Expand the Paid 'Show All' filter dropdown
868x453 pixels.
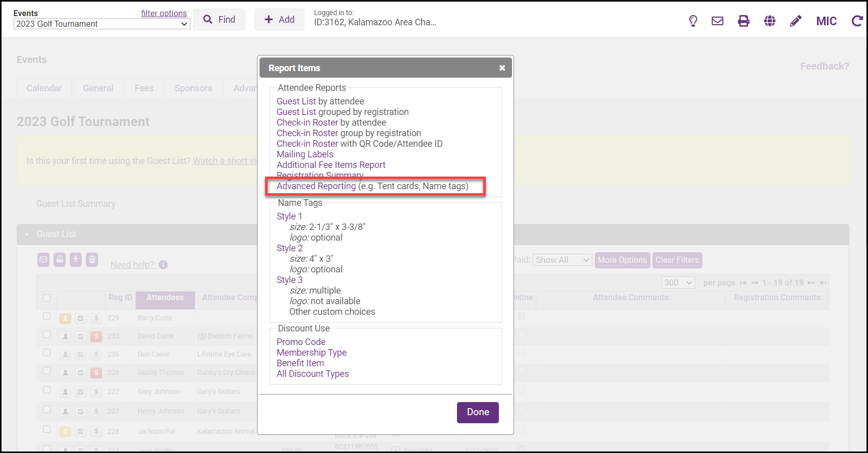point(562,260)
